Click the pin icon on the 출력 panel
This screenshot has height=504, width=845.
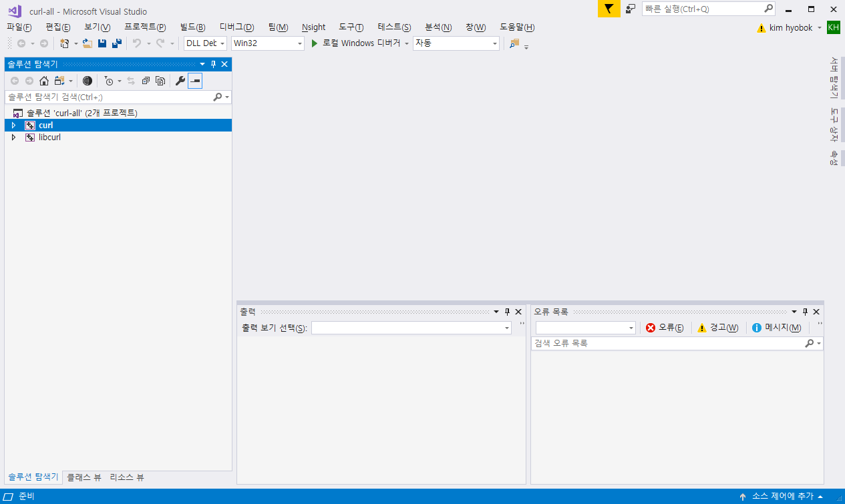point(507,312)
